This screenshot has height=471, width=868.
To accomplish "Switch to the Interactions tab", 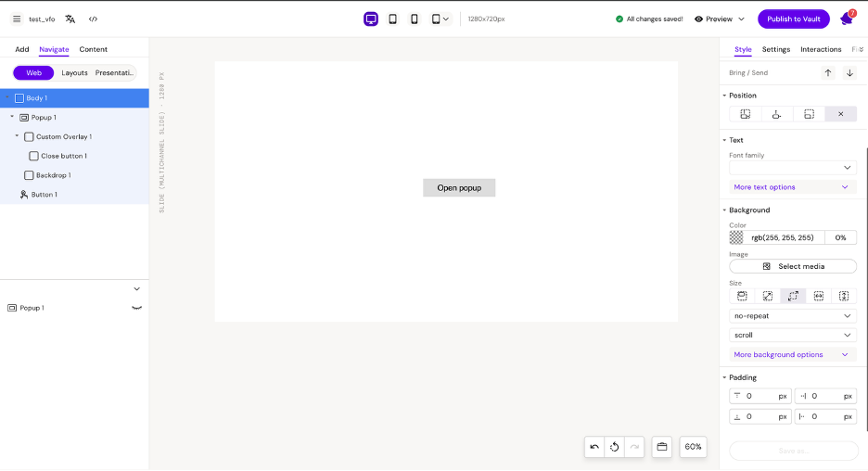I will (821, 49).
